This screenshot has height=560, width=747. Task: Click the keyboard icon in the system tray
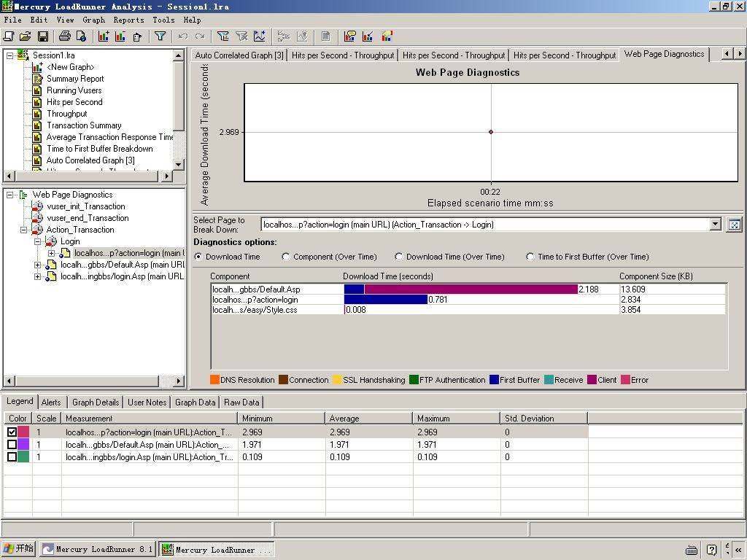692,550
